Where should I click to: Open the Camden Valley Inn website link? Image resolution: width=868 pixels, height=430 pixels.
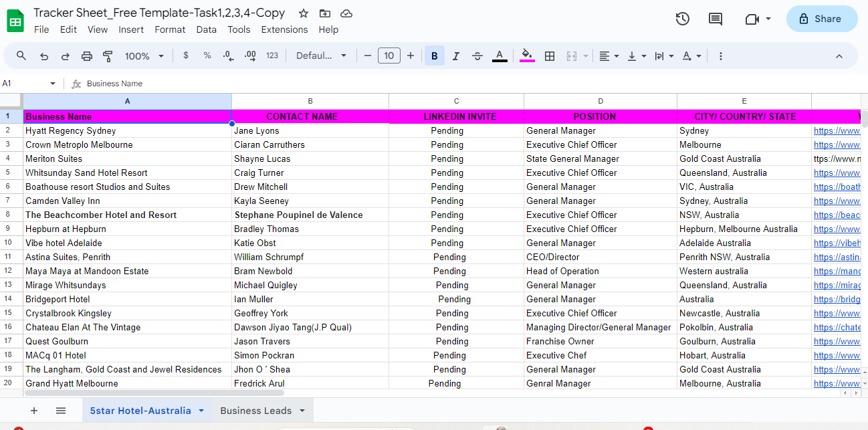(x=837, y=201)
